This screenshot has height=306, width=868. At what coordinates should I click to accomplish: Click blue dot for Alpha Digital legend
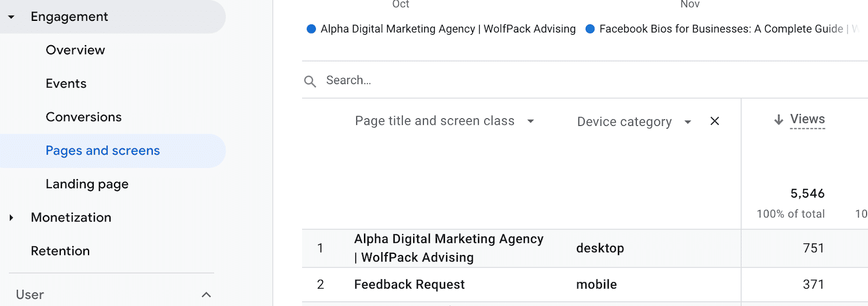point(311,29)
